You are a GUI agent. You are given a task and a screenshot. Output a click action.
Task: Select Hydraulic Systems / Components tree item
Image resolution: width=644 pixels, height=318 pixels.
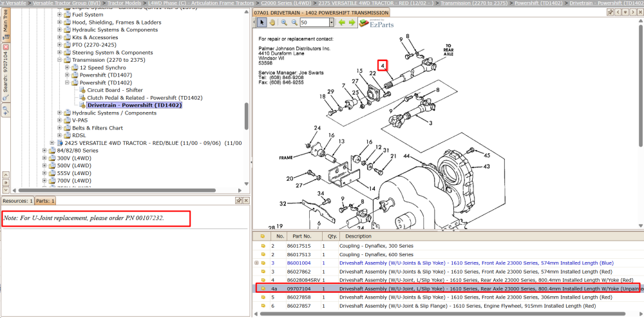(x=114, y=113)
